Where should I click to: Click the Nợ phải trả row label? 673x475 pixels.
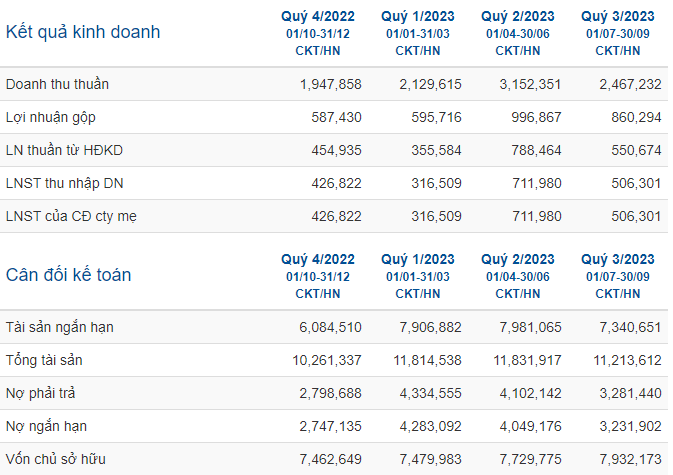(x=40, y=393)
